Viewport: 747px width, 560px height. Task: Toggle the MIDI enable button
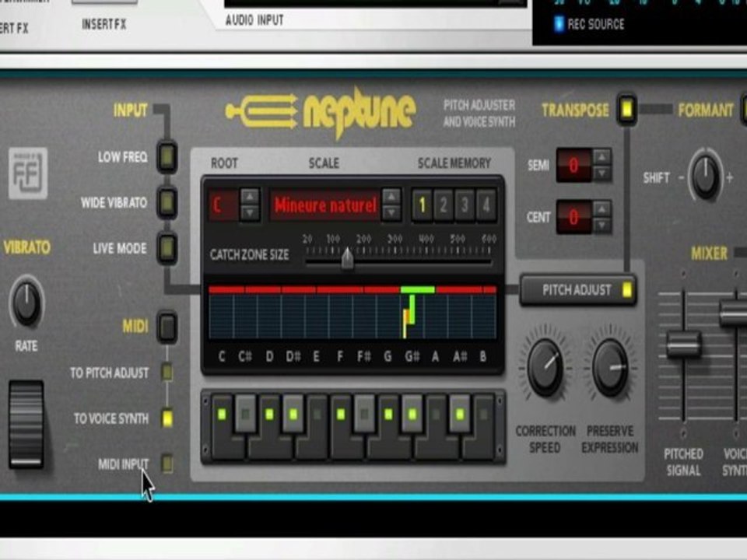click(167, 327)
